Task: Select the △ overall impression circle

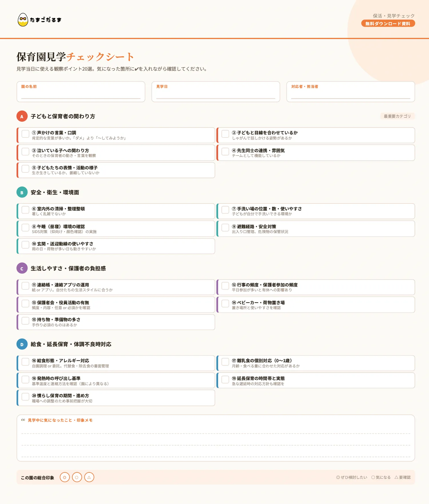Action: coord(89,477)
